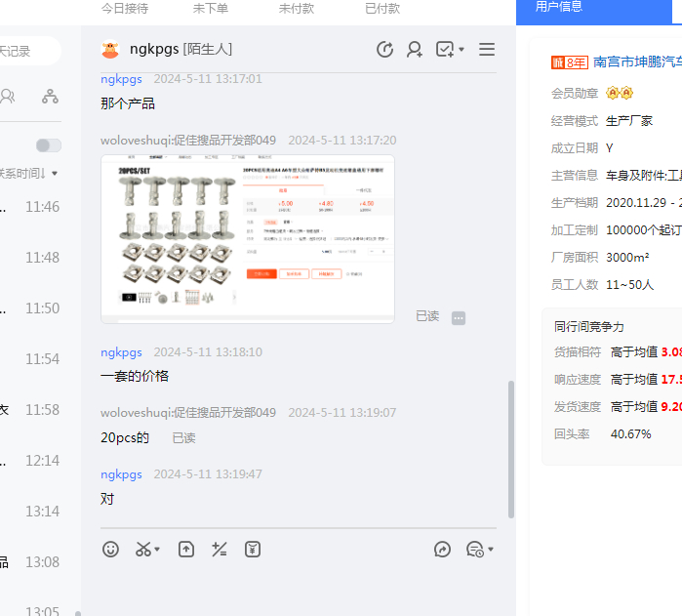This screenshot has width=682, height=616.
Task: Click the chat message area scrollbar
Action: click(510, 449)
